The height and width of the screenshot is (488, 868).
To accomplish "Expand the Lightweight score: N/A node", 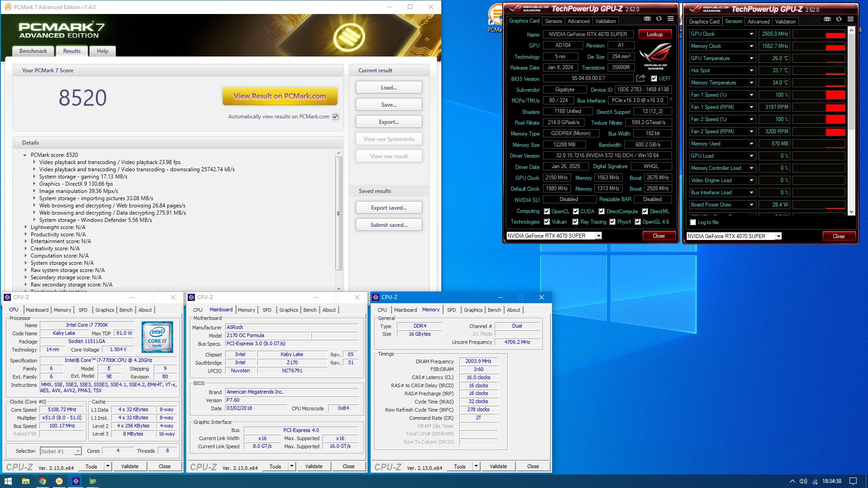I will 25,227.
